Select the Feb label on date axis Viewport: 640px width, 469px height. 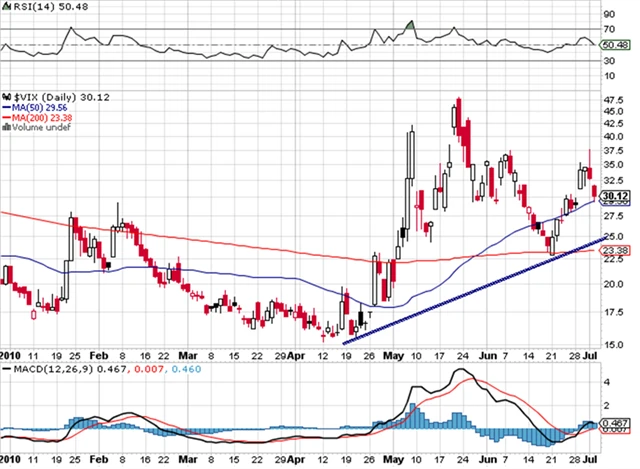pos(100,355)
